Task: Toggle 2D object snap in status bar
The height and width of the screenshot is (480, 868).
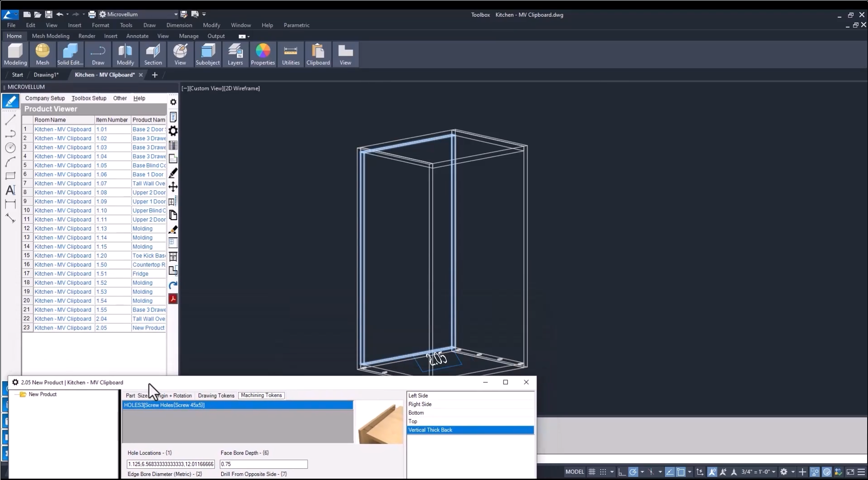Action: tap(680, 472)
